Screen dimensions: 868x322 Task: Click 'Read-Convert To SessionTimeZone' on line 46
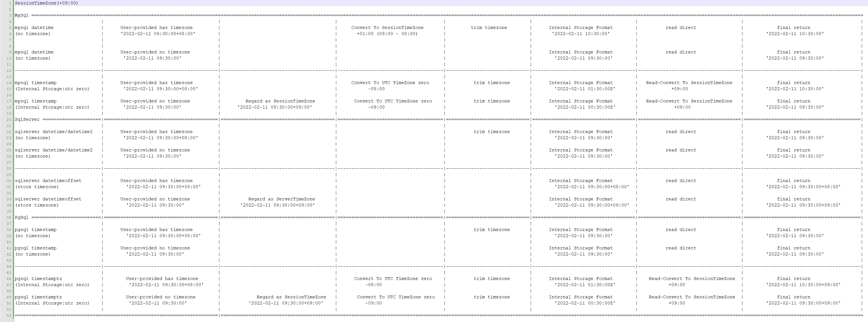(x=692, y=279)
